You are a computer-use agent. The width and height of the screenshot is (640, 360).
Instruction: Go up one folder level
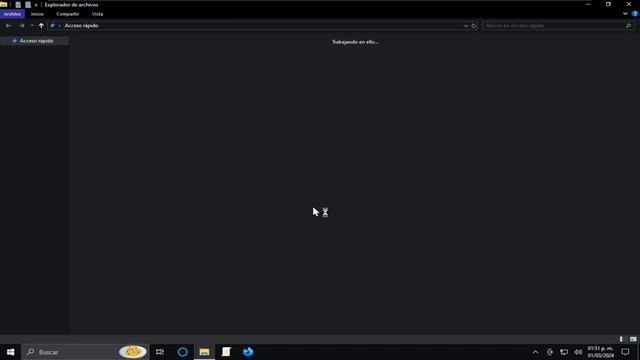41,26
